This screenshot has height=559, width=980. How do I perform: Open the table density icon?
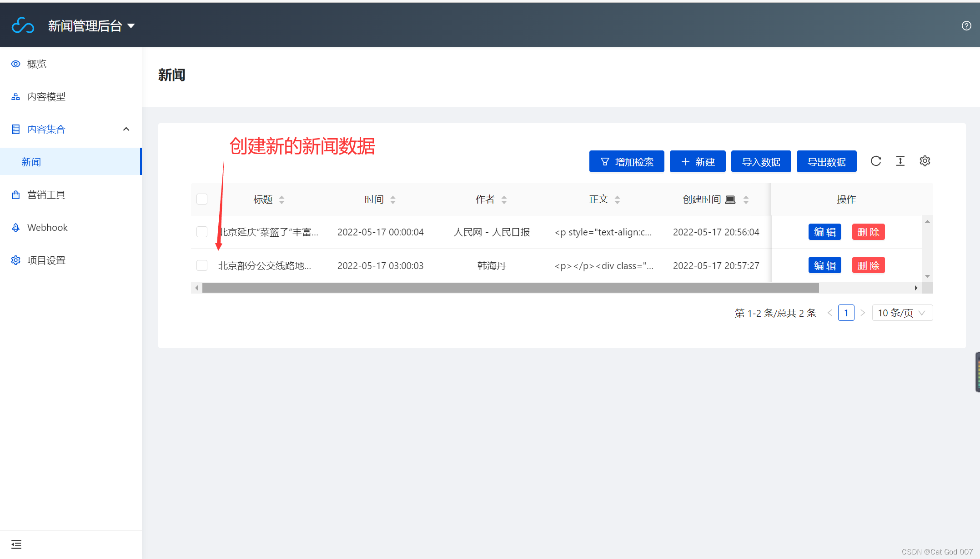(900, 161)
